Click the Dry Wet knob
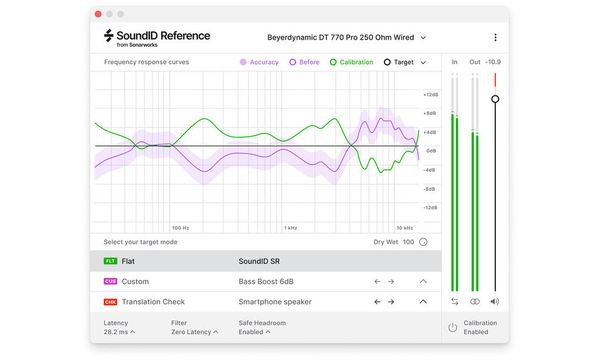The width and height of the screenshot is (600, 360). (423, 242)
